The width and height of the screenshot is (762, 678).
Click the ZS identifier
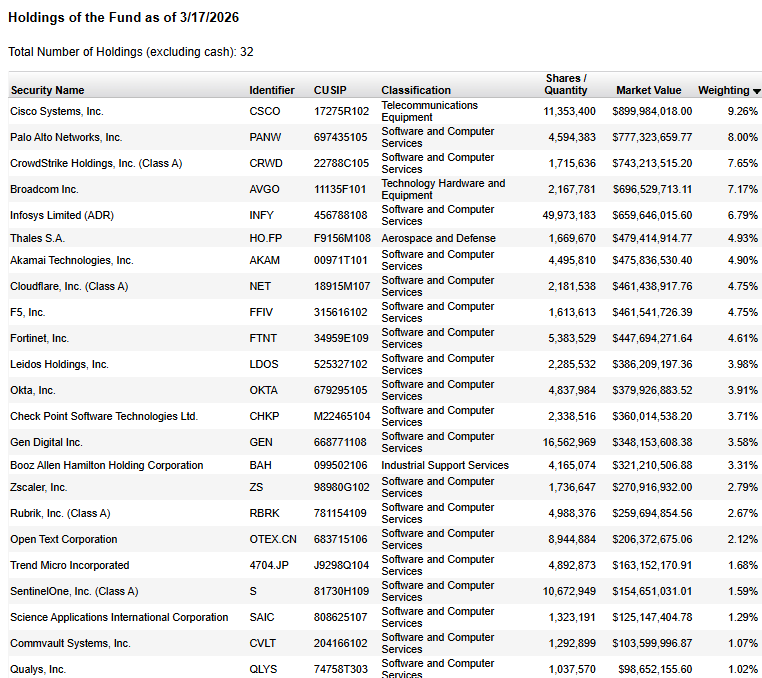(256, 487)
